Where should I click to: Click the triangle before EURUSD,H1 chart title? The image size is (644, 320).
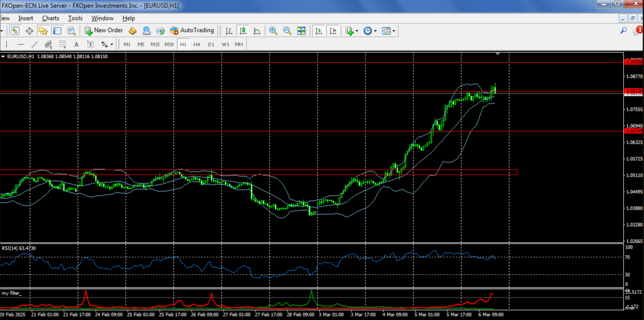click(3, 57)
